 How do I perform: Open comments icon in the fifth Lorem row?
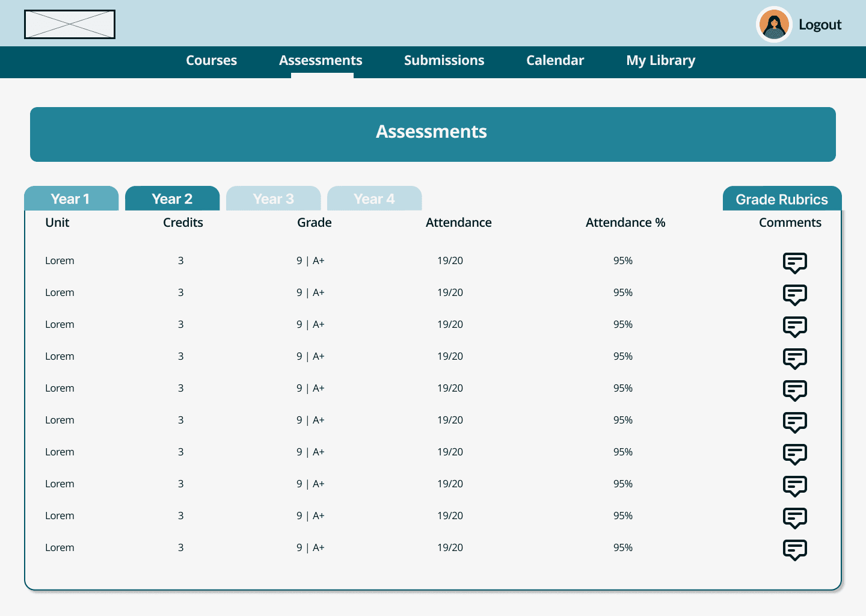point(794,390)
